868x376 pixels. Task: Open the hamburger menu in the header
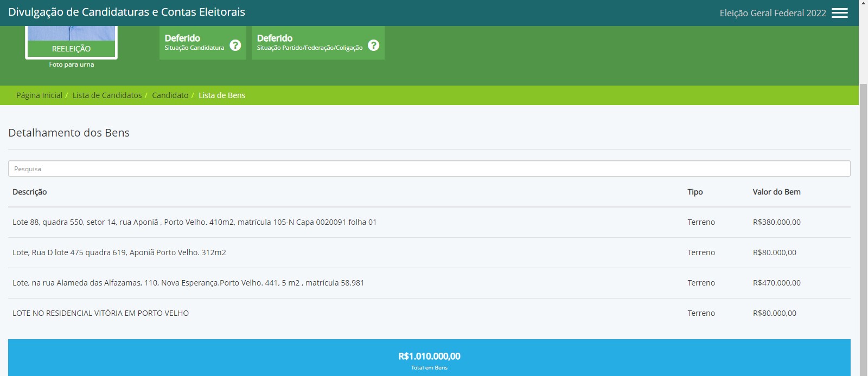point(839,13)
